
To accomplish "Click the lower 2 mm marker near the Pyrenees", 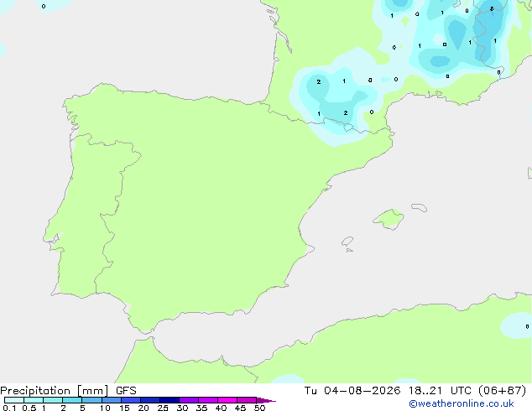I will tap(346, 113).
